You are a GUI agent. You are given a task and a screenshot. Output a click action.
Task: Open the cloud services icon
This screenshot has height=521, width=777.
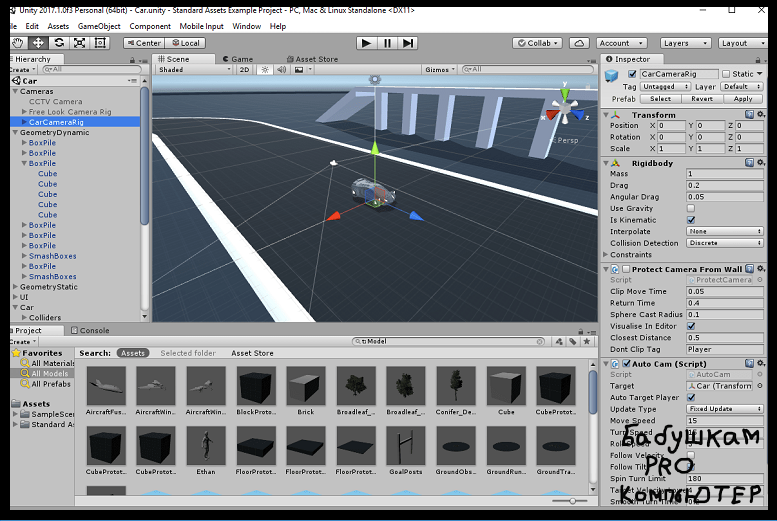click(579, 43)
